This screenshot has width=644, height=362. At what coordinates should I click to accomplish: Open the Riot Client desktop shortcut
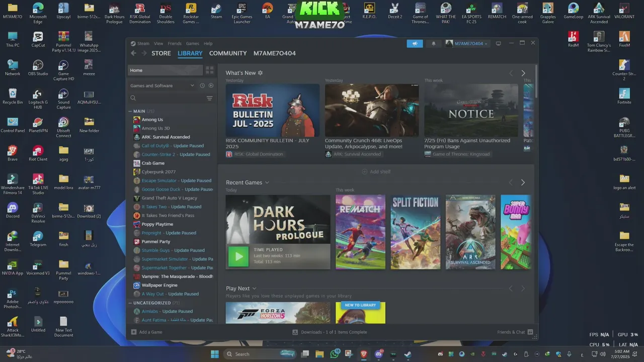pos(38,153)
